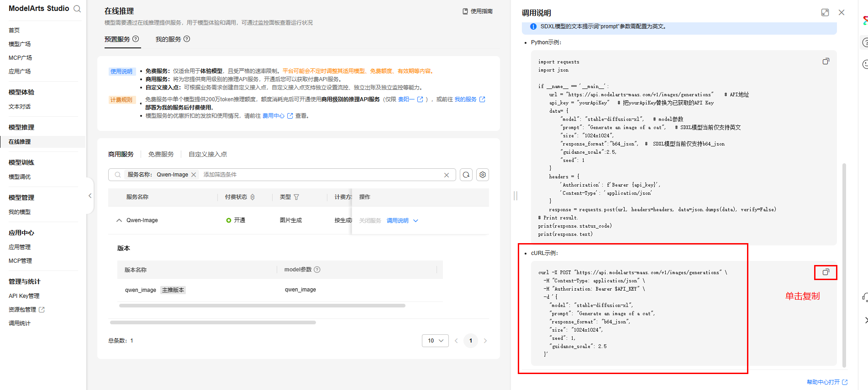Open 资源包管理 external link

pos(26,310)
